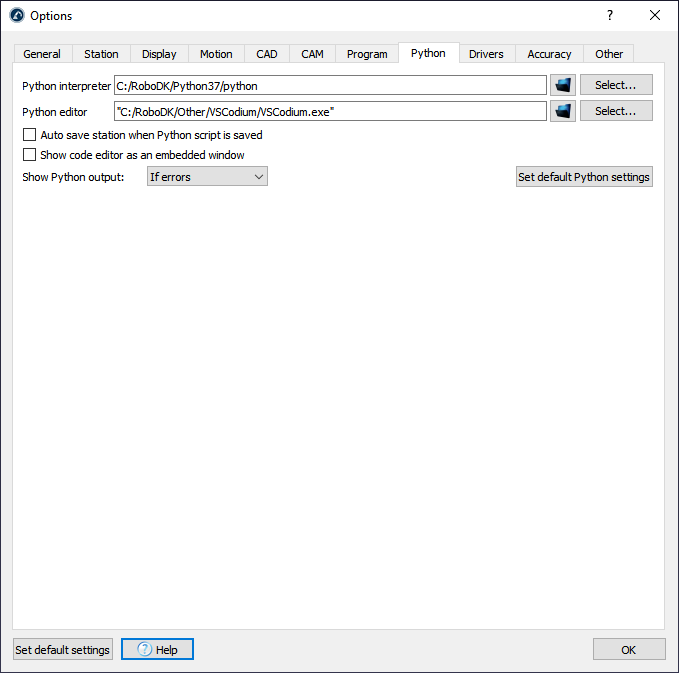Click the question mark title bar icon
The image size is (679, 673).
coord(610,15)
